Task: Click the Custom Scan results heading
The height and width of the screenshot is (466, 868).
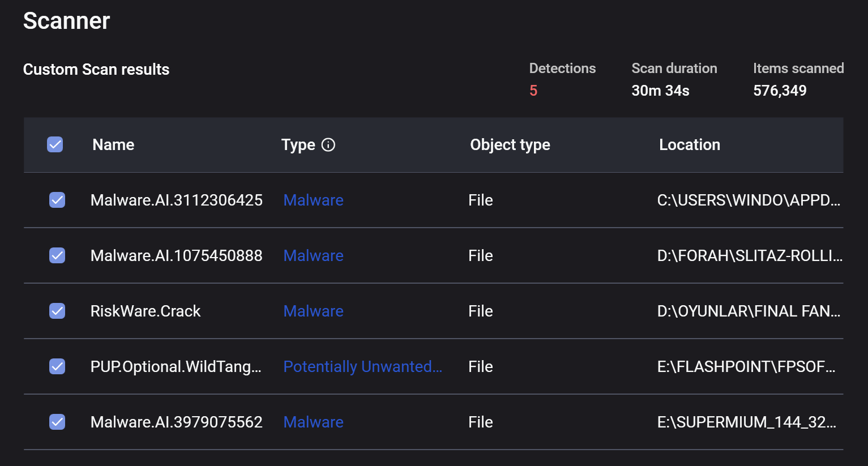Action: tap(96, 69)
